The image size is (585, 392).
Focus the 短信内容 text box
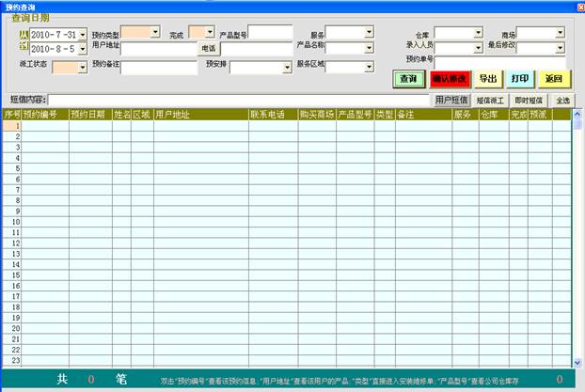pyautogui.click(x=239, y=100)
